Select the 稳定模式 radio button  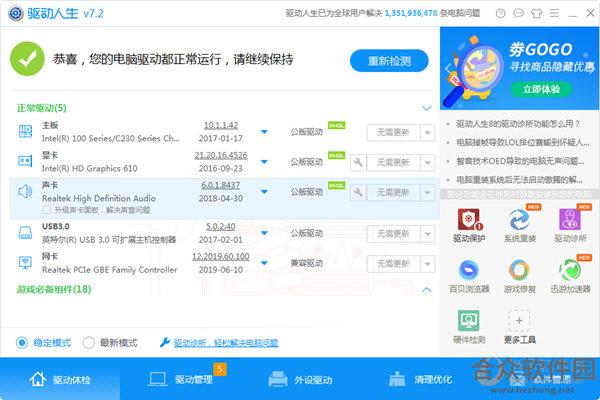(22, 342)
